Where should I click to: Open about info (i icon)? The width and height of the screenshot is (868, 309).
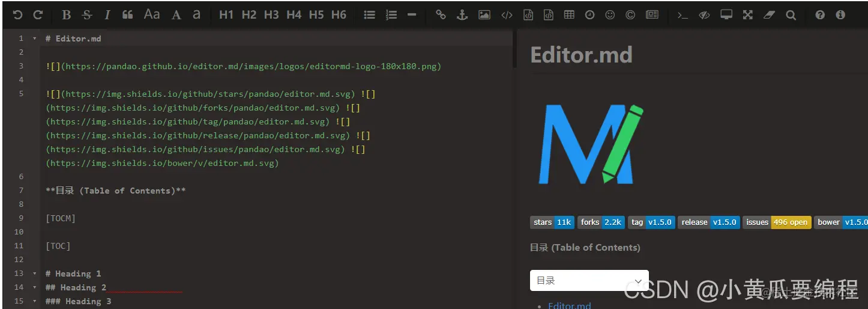coord(840,15)
